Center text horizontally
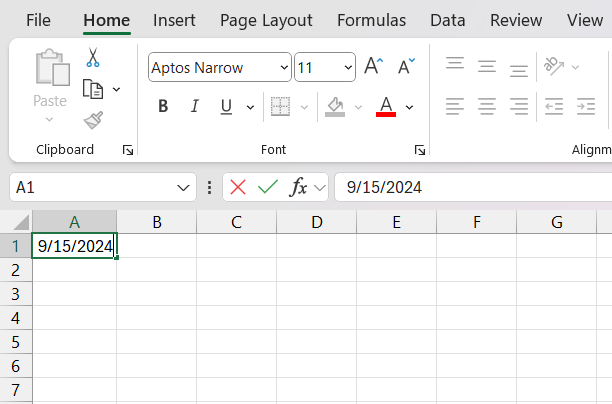This screenshot has height=404, width=612. point(487,106)
